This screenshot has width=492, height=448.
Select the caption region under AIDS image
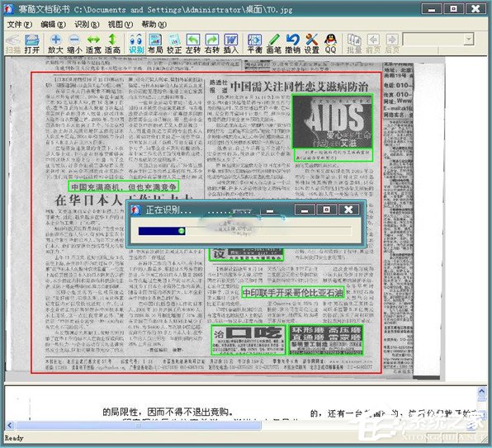[x=334, y=155]
